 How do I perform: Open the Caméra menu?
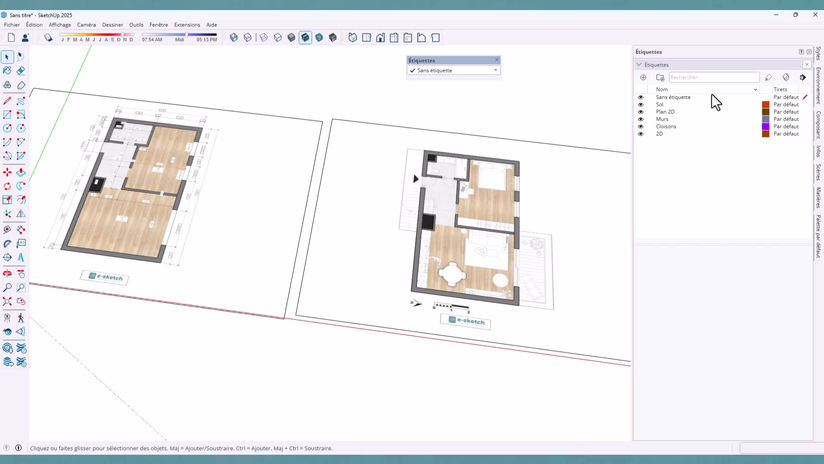(x=86, y=25)
